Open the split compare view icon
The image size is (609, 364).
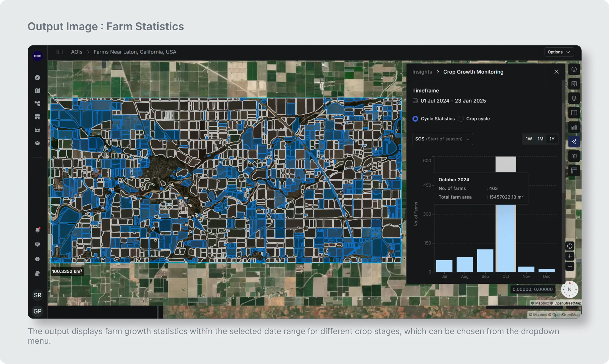pos(574,113)
